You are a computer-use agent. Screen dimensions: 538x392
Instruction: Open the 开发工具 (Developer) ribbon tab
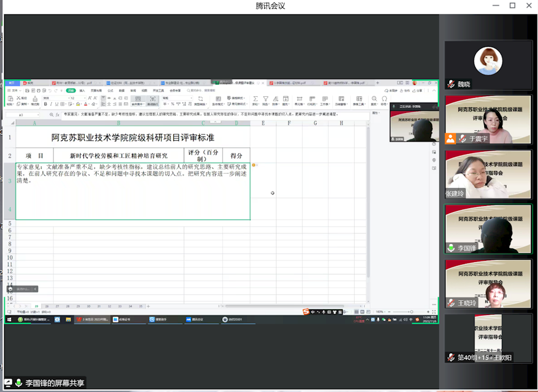click(x=158, y=90)
